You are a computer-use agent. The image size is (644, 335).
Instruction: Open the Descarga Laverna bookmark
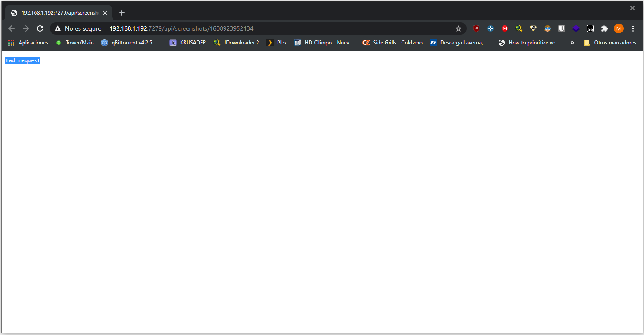(459, 43)
